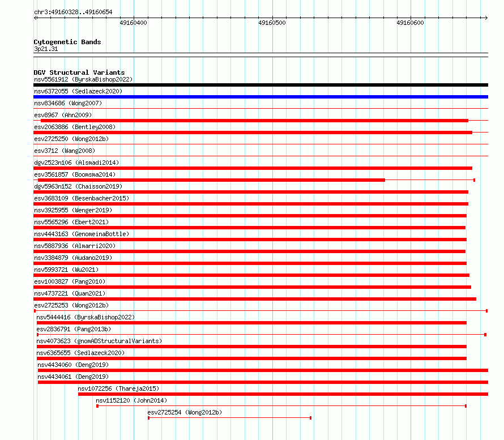Click the dgv5963n152 (Chaisson2019) label
Viewport: 504px width, 440px height.
point(78,186)
